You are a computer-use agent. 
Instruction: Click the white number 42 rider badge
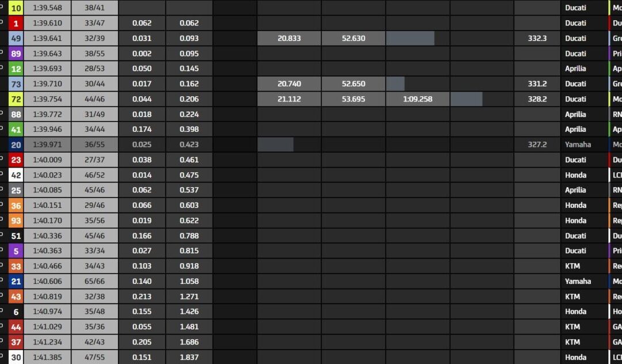(x=16, y=175)
